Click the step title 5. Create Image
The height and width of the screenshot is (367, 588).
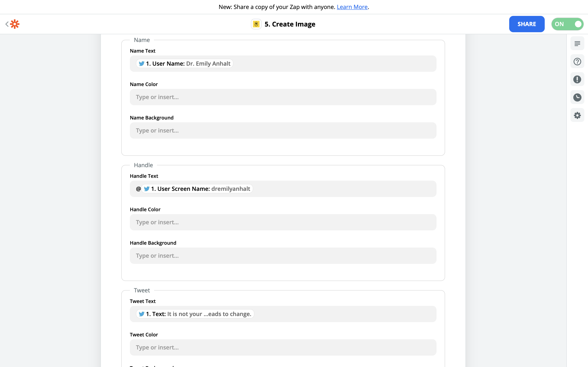(290, 24)
